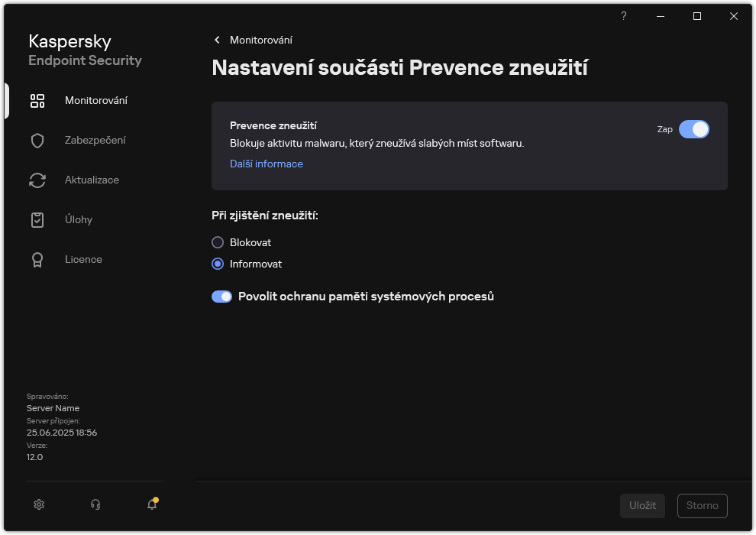Open the Úlohy tasks icon
The height and width of the screenshot is (535, 756).
[x=37, y=219]
